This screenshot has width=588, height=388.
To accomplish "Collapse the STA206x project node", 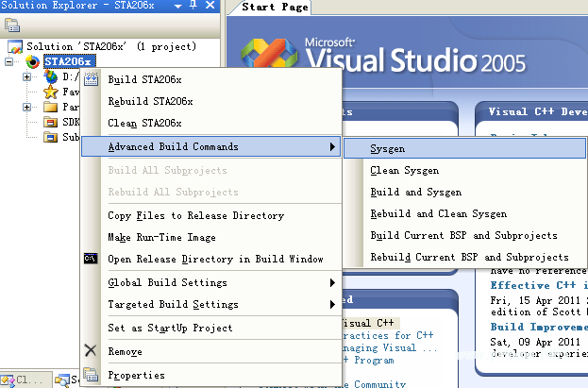I will (8, 61).
